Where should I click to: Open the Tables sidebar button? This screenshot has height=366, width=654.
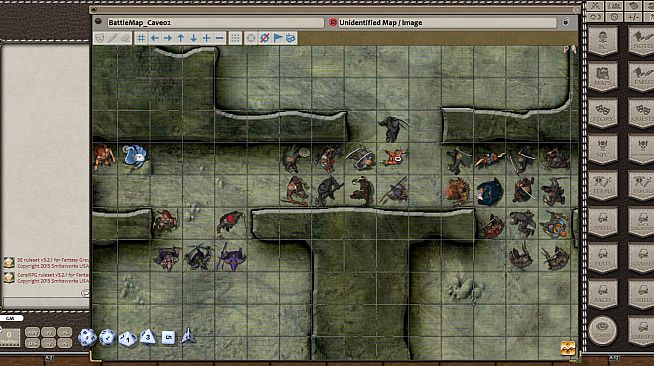[x=641, y=77]
